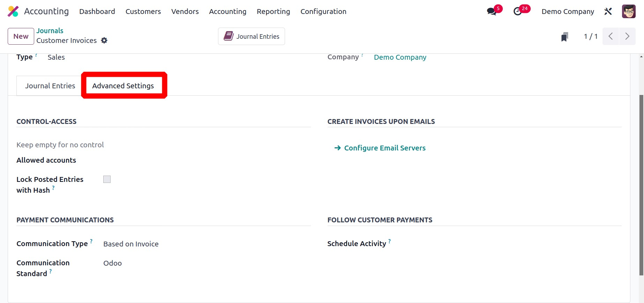The image size is (644, 303).
Task: Open the chat messages icon
Action: pyautogui.click(x=492, y=12)
